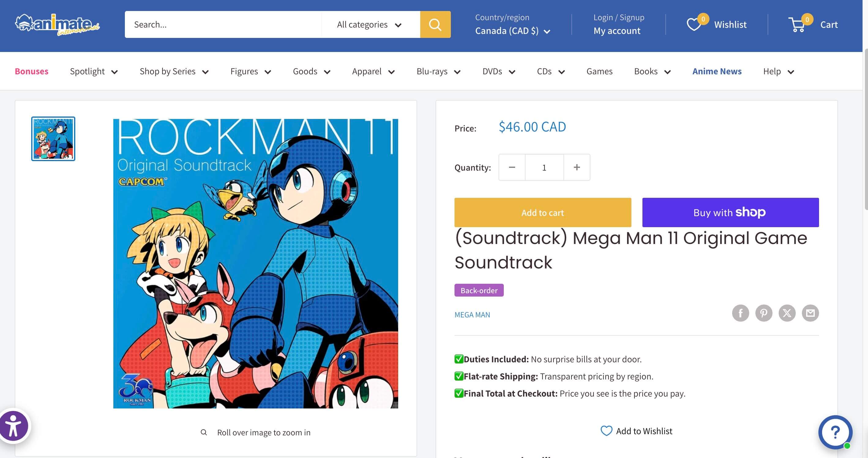The height and width of the screenshot is (458, 868).
Task: Click the Cart label in the header
Action: (x=829, y=24)
